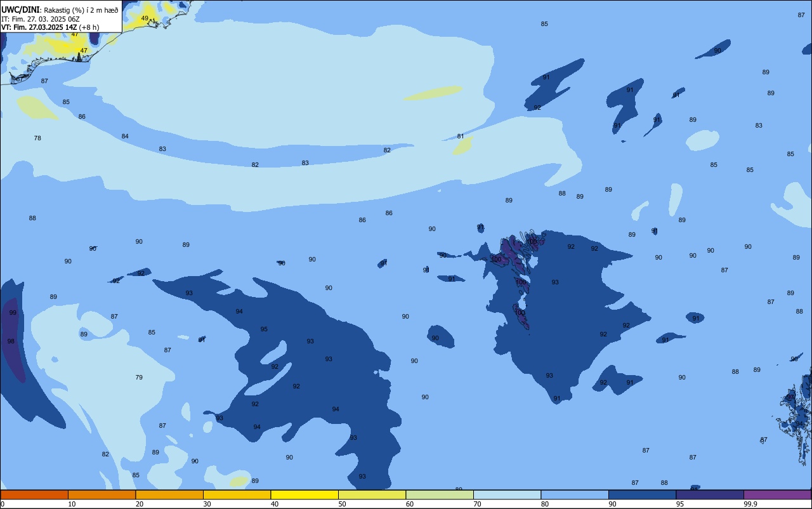This screenshot has height=509, width=812.
Task: Click the orange 10–20 legend swatch
Action: (x=101, y=494)
